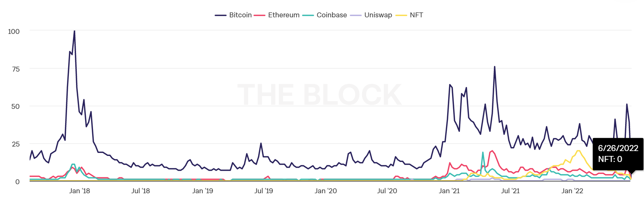Toggle the Uniswap legend label

pyautogui.click(x=378, y=15)
